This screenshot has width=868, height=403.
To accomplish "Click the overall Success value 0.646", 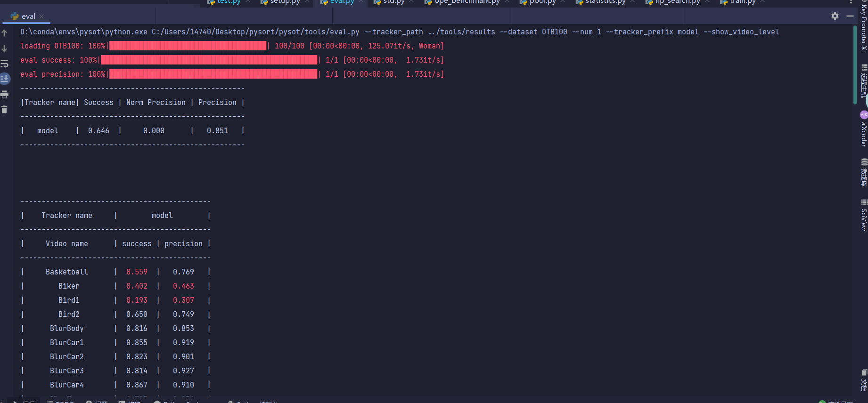I will 98,131.
